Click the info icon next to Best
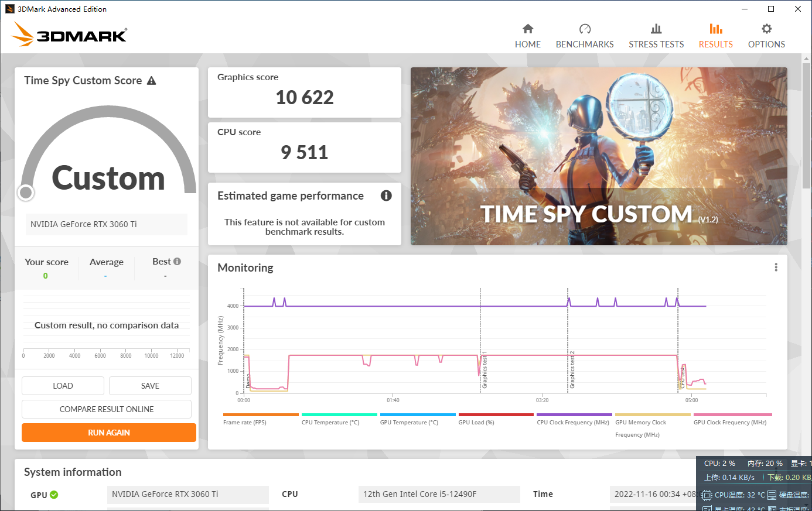The width and height of the screenshot is (812, 511). [177, 262]
